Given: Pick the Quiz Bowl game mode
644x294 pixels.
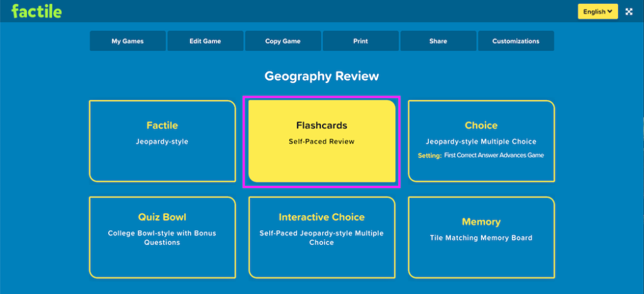Looking at the screenshot, I should click(162, 237).
